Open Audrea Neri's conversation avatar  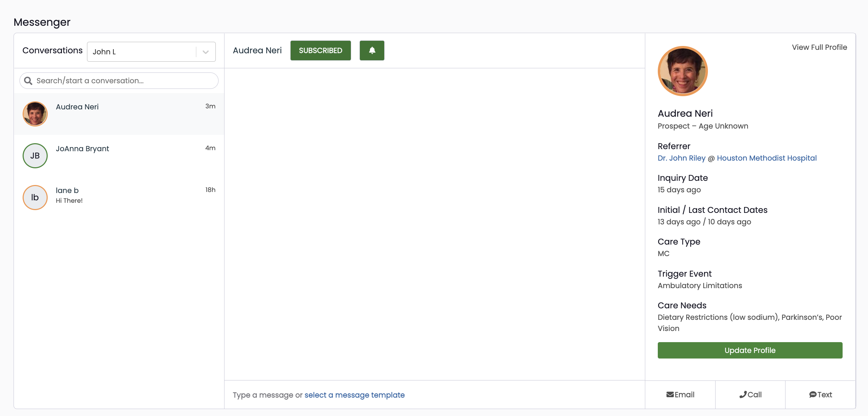(35, 114)
